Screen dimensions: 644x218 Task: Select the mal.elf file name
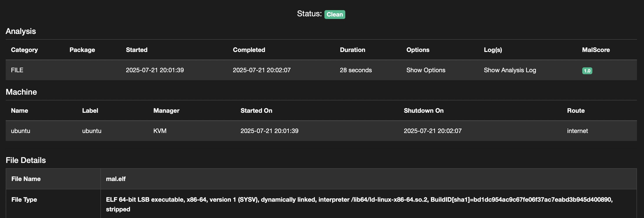click(115, 179)
